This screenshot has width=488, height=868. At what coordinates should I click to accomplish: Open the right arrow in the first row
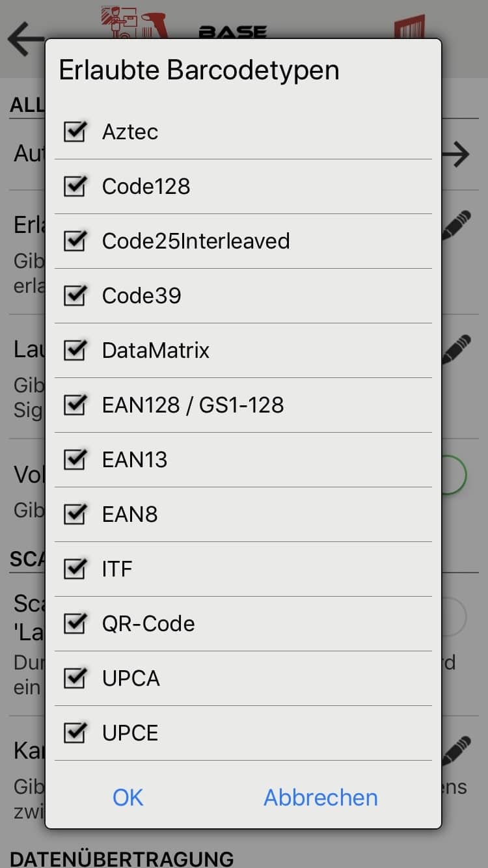(x=456, y=154)
